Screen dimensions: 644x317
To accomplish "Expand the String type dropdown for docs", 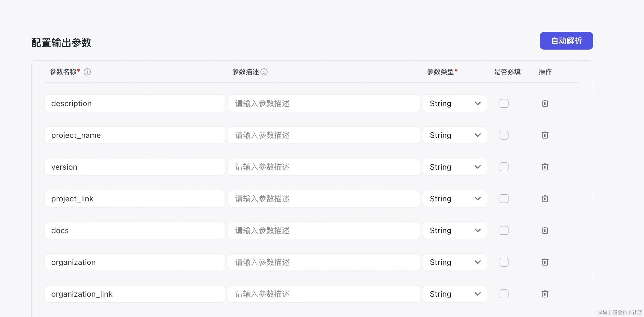I will point(455,230).
